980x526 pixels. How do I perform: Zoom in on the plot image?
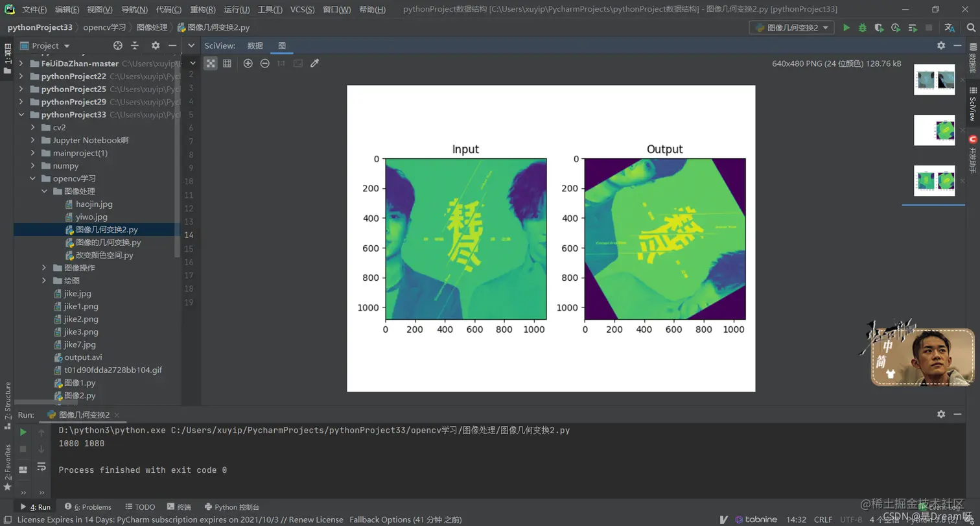pos(248,63)
